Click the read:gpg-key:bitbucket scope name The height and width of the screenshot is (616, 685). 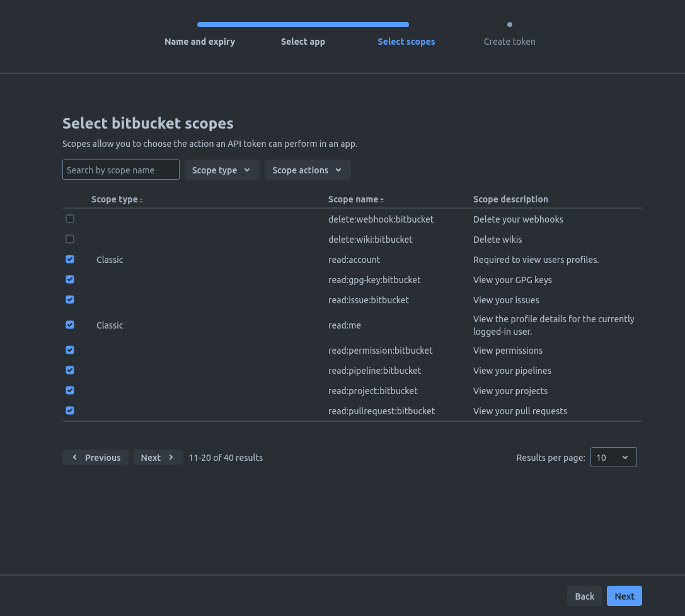coord(374,280)
